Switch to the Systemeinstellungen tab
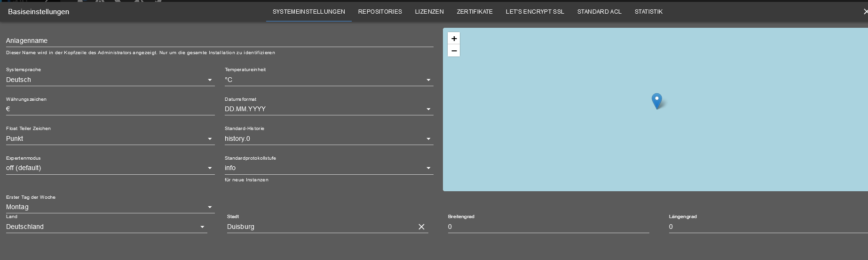Image resolution: width=868 pixels, height=260 pixels. point(309,12)
